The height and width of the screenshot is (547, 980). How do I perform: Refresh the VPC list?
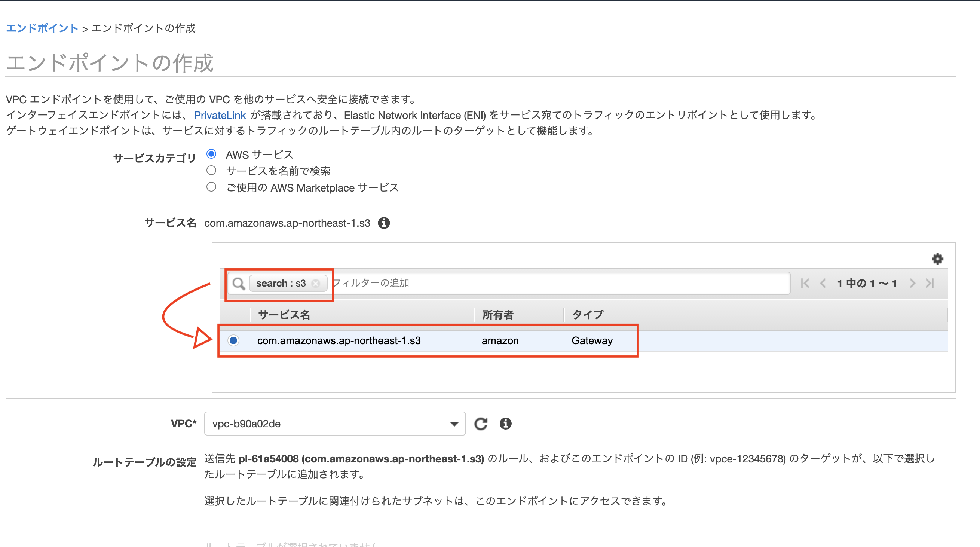coord(481,423)
